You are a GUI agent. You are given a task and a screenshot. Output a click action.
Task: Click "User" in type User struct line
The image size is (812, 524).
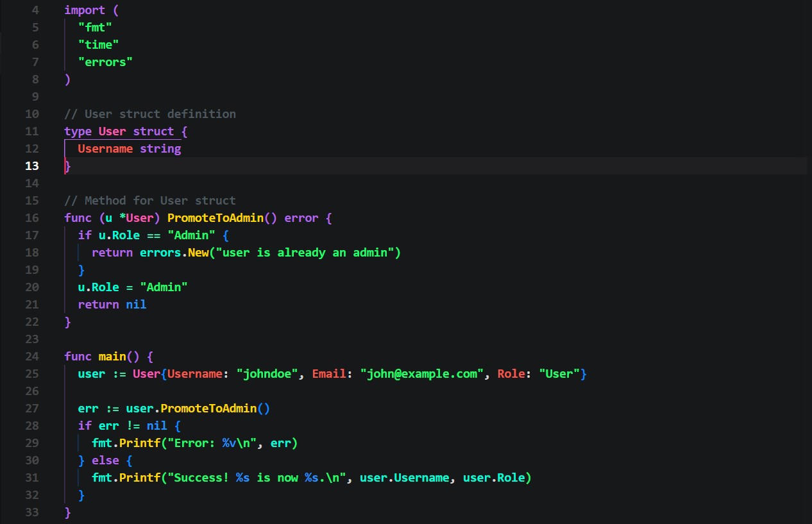click(x=112, y=131)
